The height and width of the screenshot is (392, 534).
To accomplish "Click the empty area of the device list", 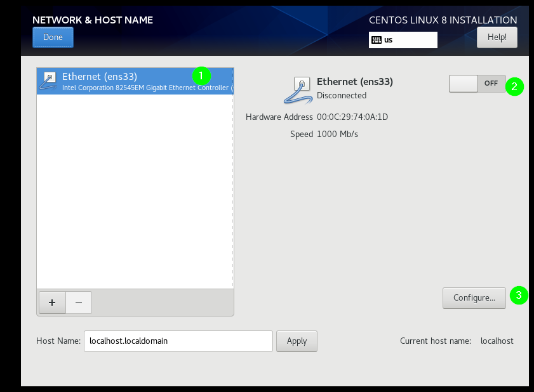I will (x=135, y=190).
